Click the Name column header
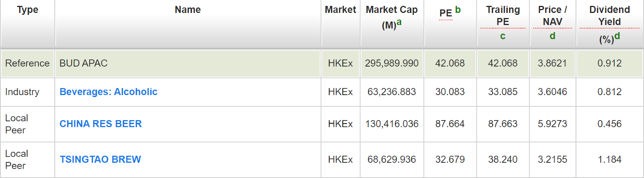Viewport: 644px width, 178px height. click(188, 24)
